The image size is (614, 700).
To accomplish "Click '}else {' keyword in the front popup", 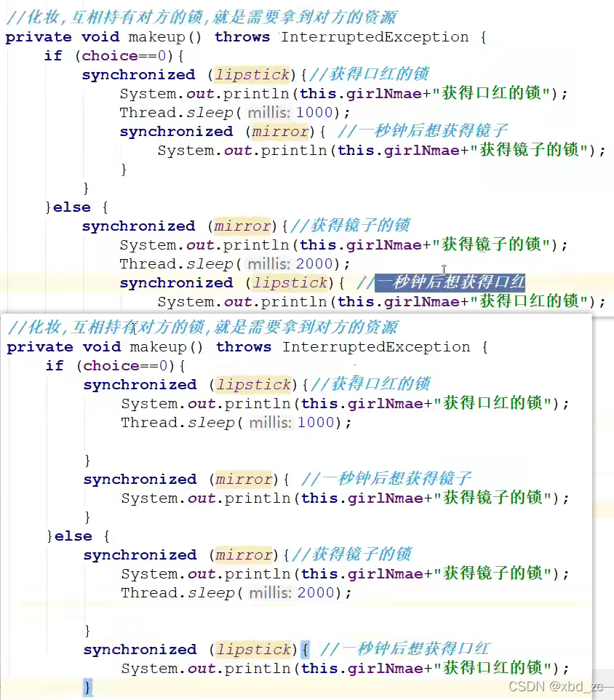I will pos(78,536).
